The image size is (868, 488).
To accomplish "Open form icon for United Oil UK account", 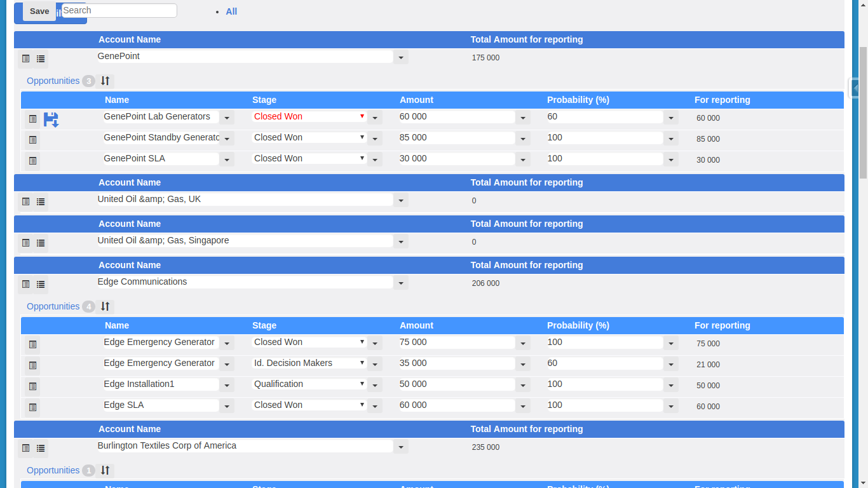I will coord(25,201).
